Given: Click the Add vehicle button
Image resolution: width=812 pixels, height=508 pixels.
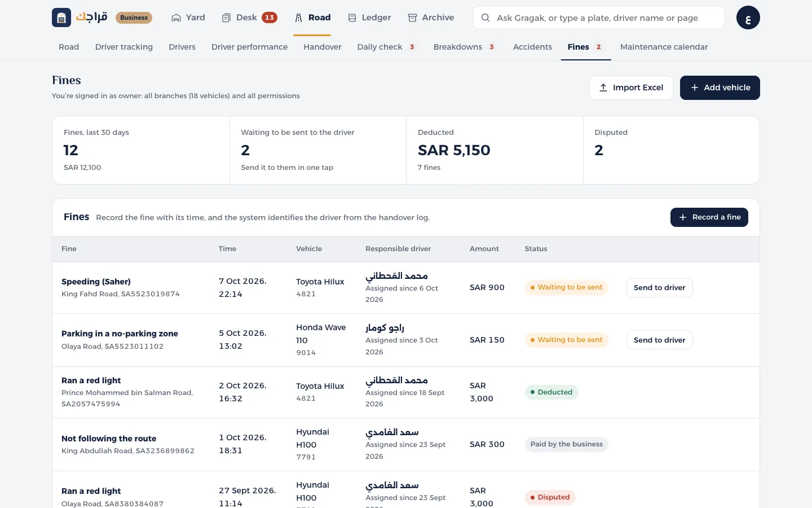Looking at the screenshot, I should coord(720,87).
